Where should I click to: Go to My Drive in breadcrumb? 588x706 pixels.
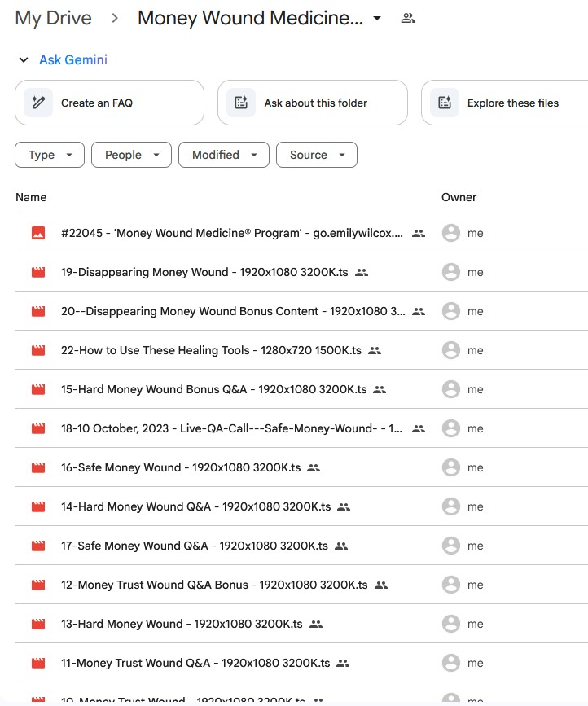coord(54,19)
